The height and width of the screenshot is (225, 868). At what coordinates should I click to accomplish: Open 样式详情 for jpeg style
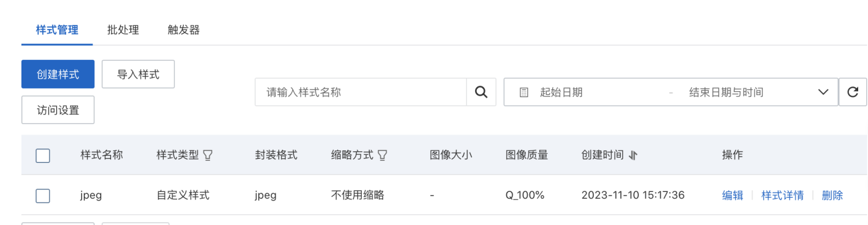point(782,195)
